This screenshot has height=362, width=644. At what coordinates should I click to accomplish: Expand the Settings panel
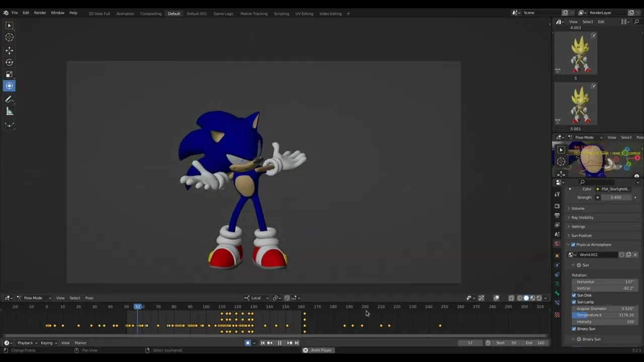[578, 227]
